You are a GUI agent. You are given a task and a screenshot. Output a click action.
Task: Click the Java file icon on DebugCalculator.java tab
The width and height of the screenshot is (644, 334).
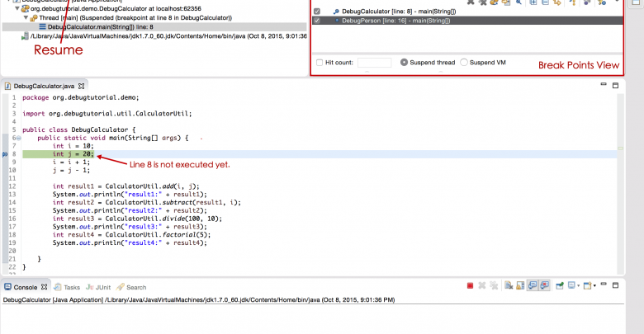coord(7,86)
